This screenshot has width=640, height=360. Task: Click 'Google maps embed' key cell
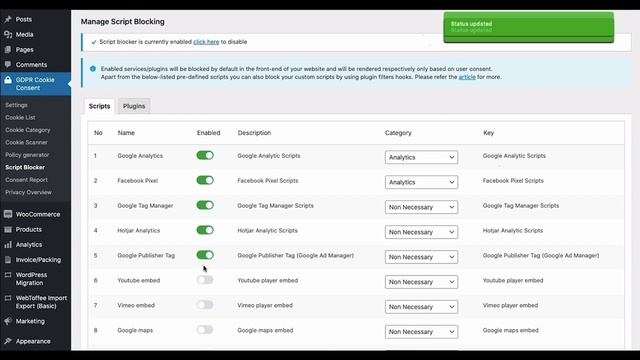click(511, 330)
